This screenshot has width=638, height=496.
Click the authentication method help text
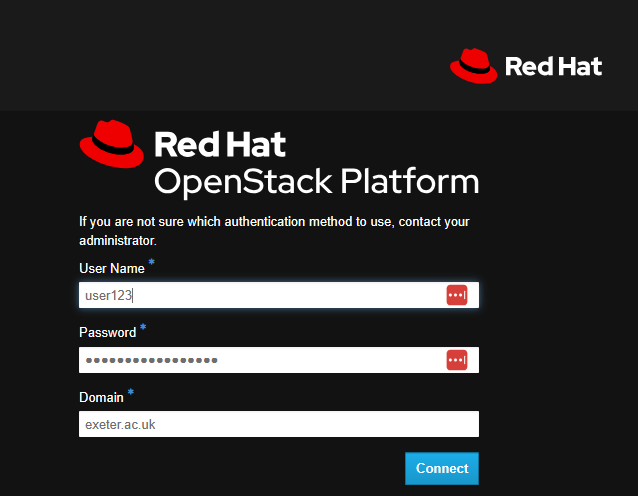tap(274, 231)
